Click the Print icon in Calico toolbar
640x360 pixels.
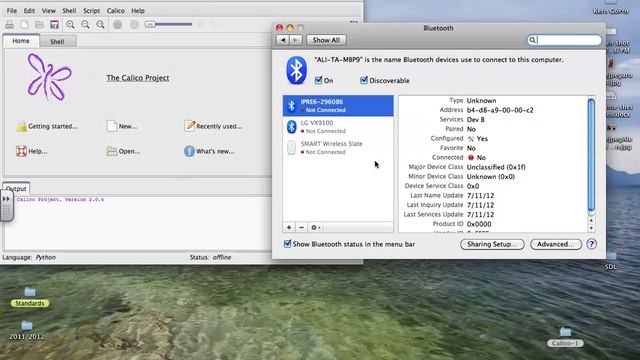pos(9,25)
